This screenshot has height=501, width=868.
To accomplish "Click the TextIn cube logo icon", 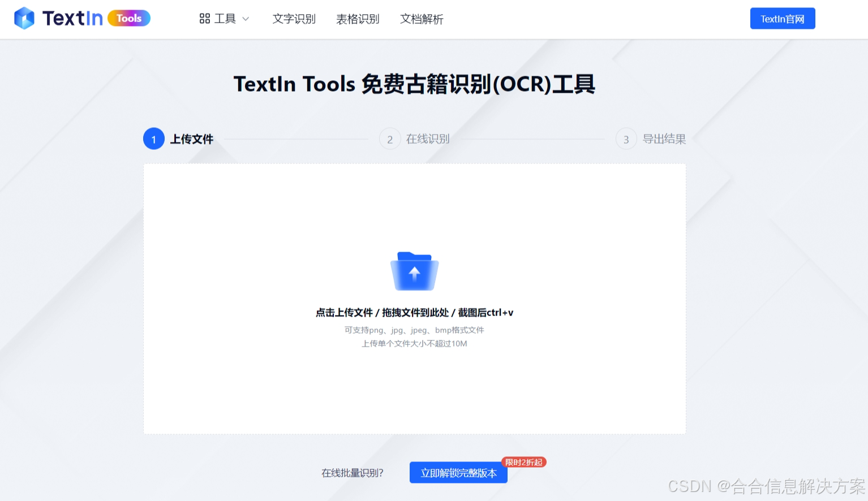I will click(x=24, y=18).
